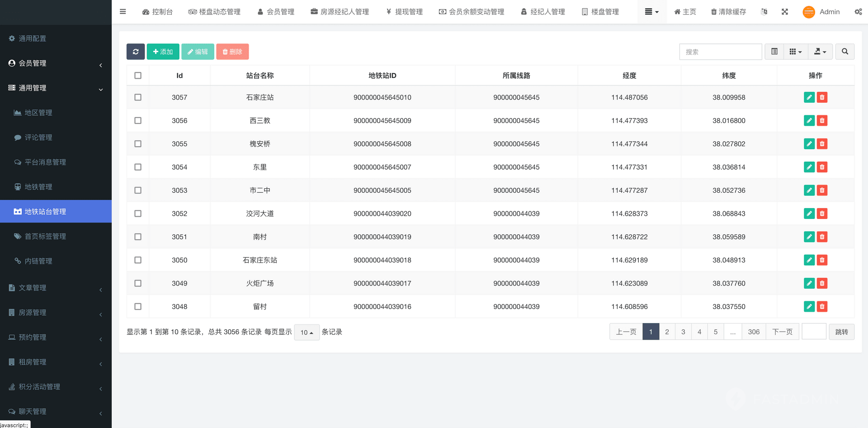
Task: Edit row 3048 留村
Action: click(x=809, y=306)
